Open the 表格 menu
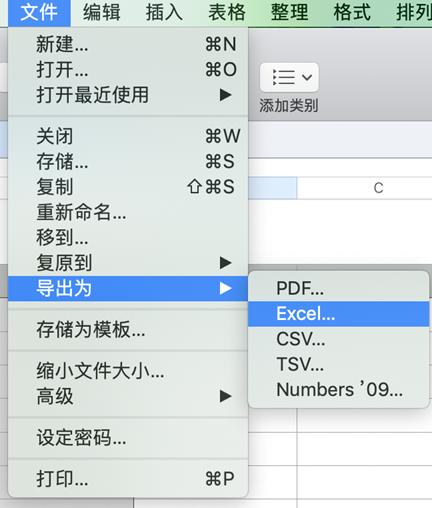Screen dimensions: 432x508 (x=227, y=13)
